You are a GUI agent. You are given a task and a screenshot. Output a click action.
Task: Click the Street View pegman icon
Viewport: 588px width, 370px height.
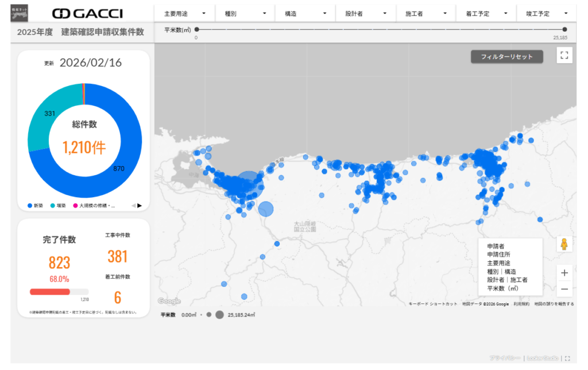click(x=564, y=244)
